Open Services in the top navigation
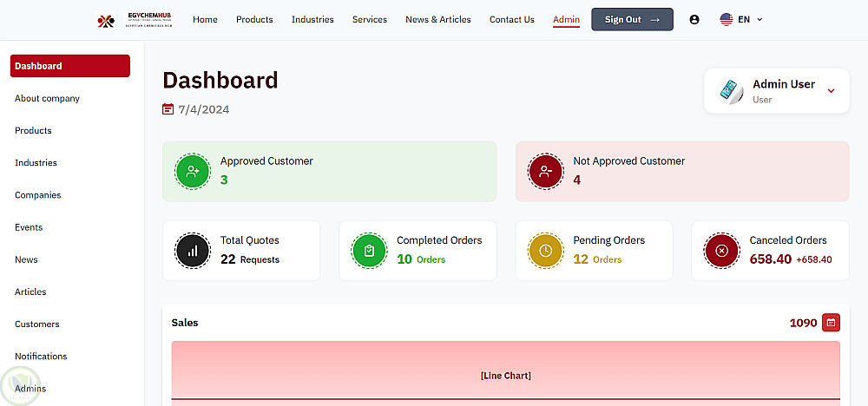 (x=370, y=19)
